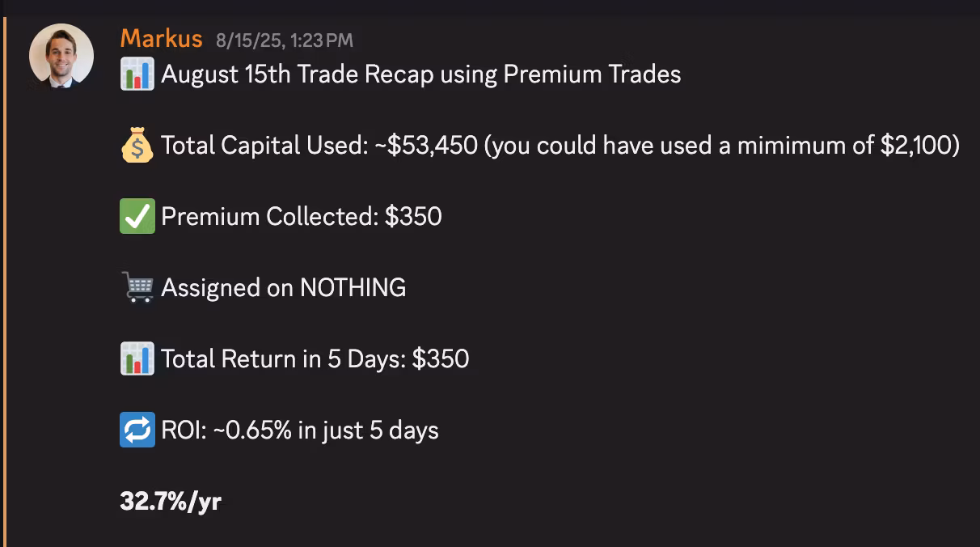
Task: Click the "Total Capital Used" label text
Action: click(x=263, y=146)
